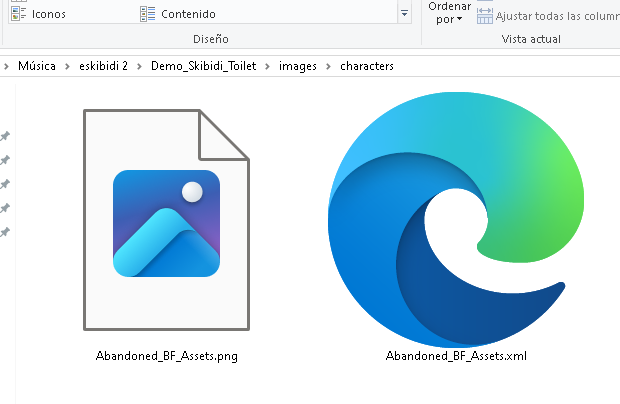The width and height of the screenshot is (620, 404).
Task: Click characters in the address bar
Action: tap(367, 66)
